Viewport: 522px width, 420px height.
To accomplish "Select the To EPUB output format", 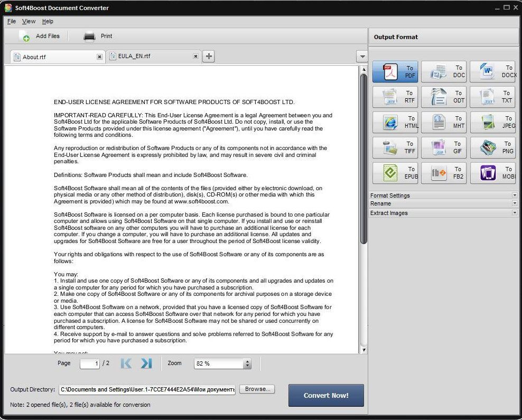I will (395, 173).
